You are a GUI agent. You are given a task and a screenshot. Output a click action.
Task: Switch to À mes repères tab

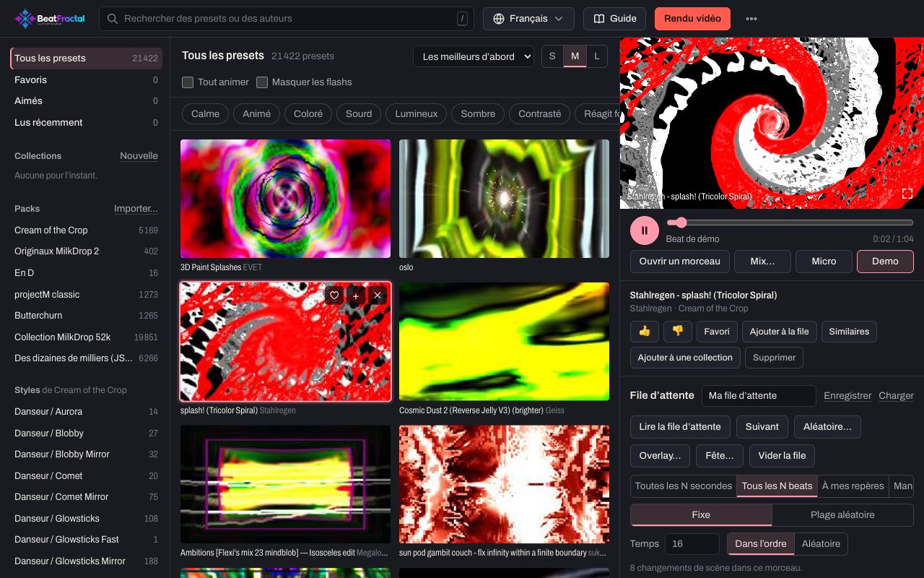853,486
